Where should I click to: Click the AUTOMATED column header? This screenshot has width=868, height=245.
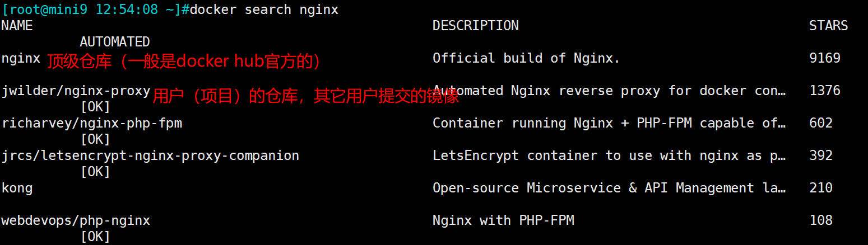point(115,42)
